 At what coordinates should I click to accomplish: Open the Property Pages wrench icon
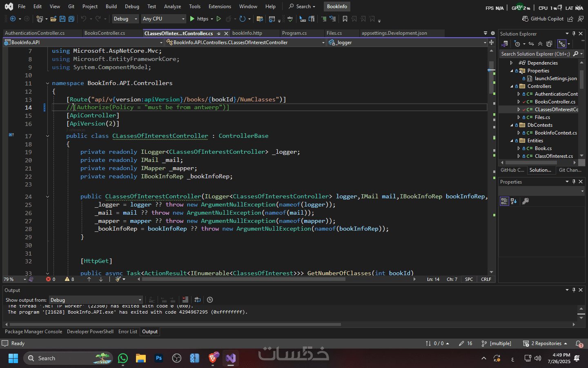point(526,201)
